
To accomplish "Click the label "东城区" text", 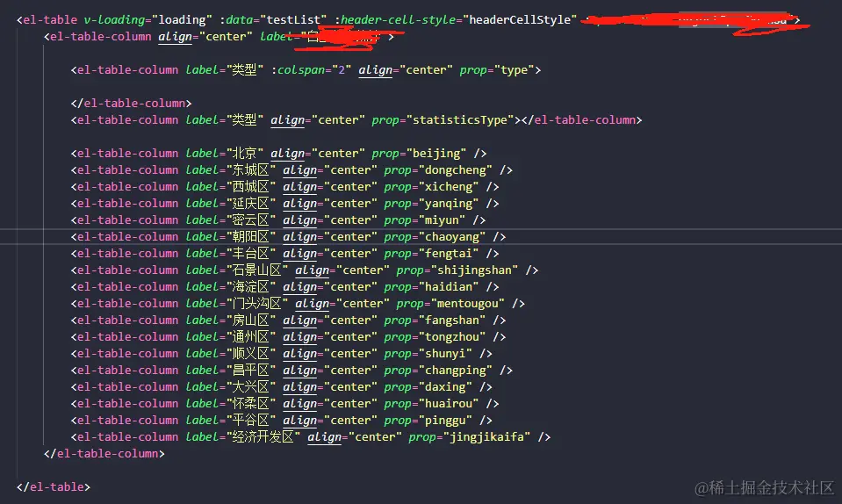I will pos(251,169).
